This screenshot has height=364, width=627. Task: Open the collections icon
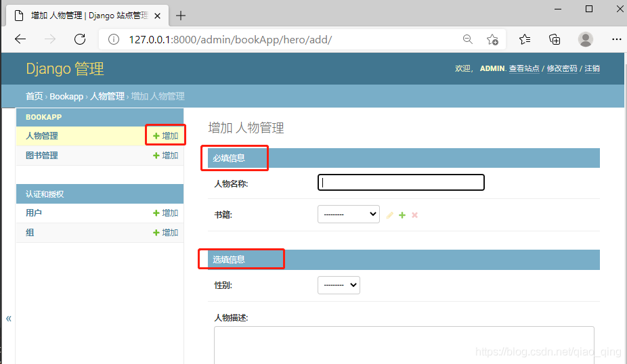[x=555, y=39]
